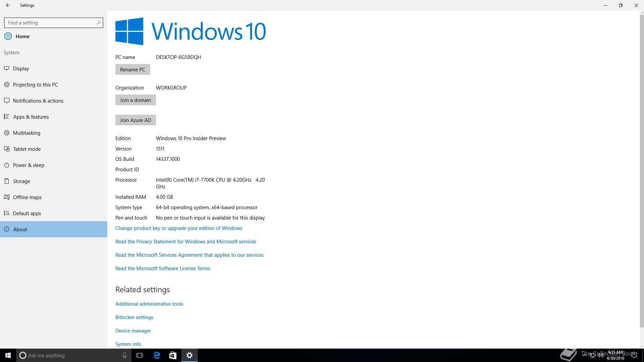Open the Windows Start button
Viewport: 644px width, 362px height.
8,355
